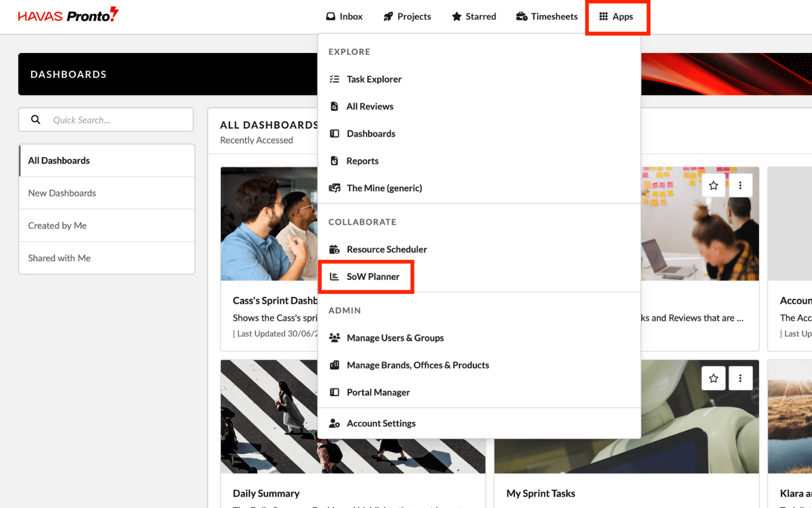Viewport: 812px width, 508px height.
Task: Click the Manage Users & Groups people icon
Action: pyautogui.click(x=334, y=338)
